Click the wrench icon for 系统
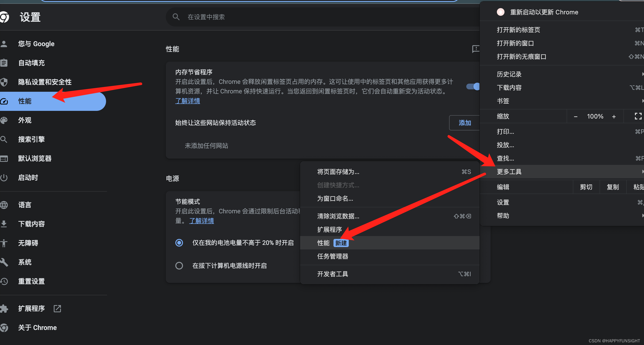 (4, 262)
